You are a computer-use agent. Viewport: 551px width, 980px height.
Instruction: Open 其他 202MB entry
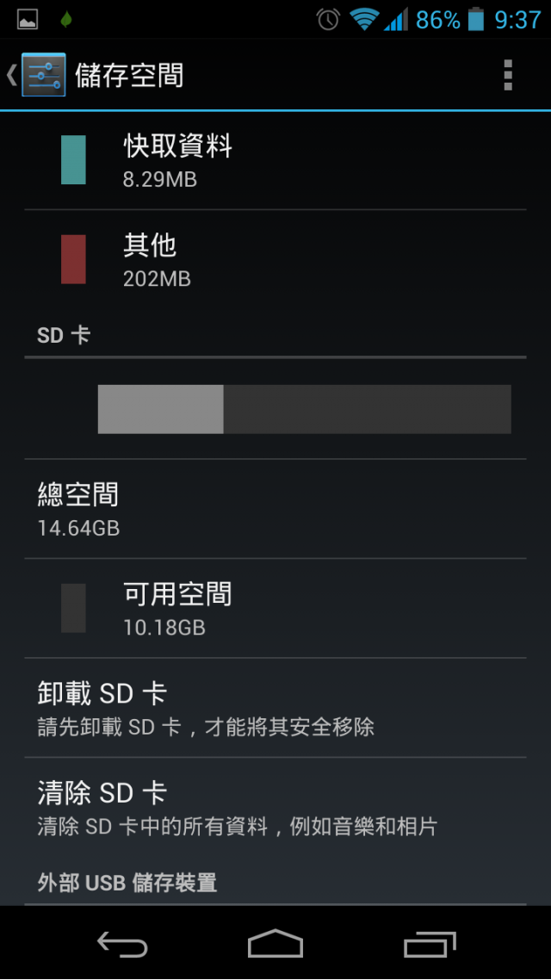click(275, 259)
